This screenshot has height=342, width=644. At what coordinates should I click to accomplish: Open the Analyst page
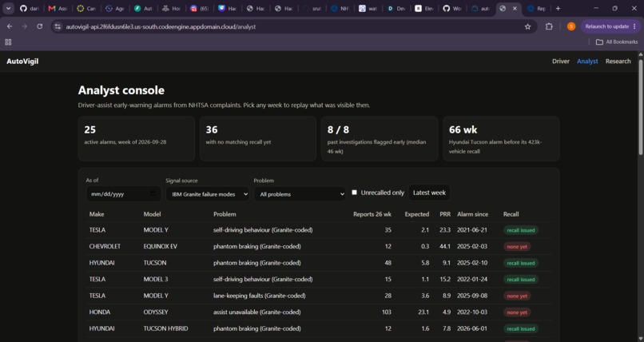point(587,62)
